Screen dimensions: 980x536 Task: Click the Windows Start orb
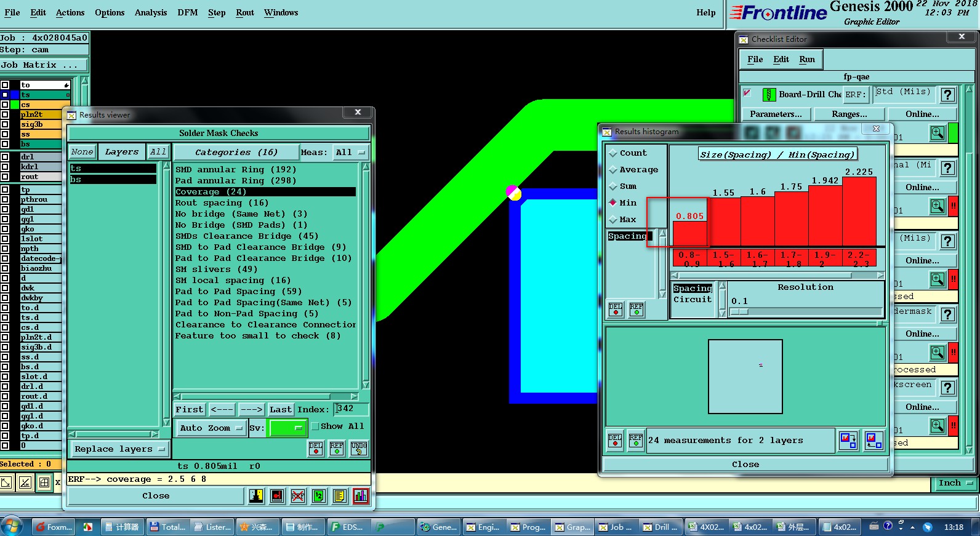click(12, 527)
